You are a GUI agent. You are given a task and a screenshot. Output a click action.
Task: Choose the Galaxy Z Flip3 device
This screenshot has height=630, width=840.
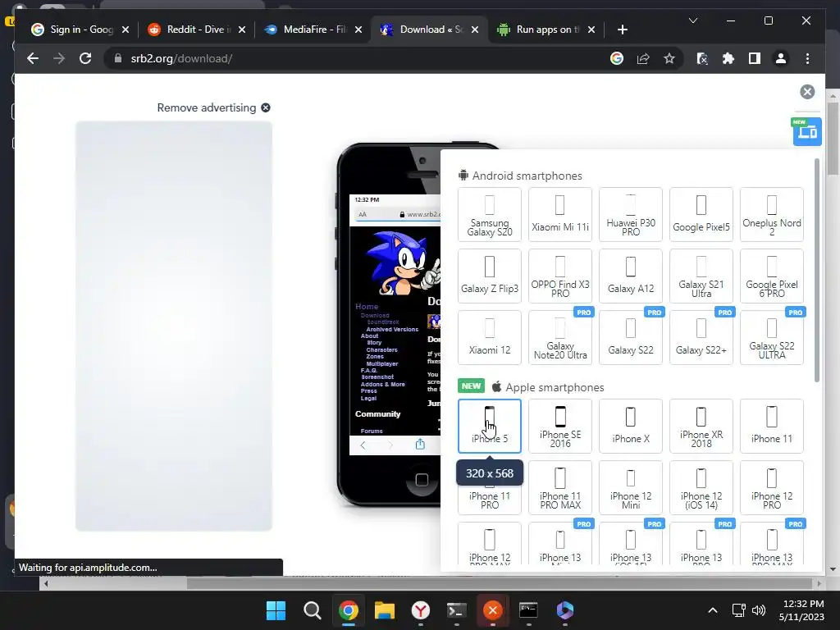point(490,276)
